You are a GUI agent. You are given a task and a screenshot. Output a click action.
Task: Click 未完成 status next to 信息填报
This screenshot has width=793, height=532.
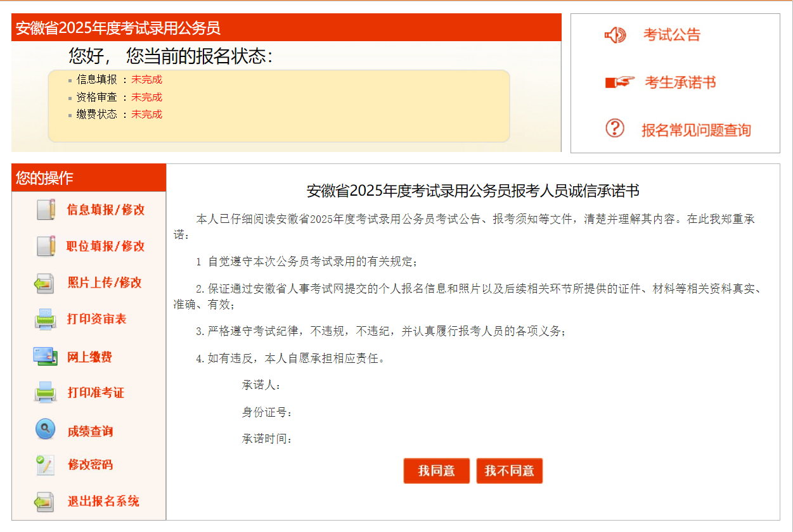[x=146, y=79]
